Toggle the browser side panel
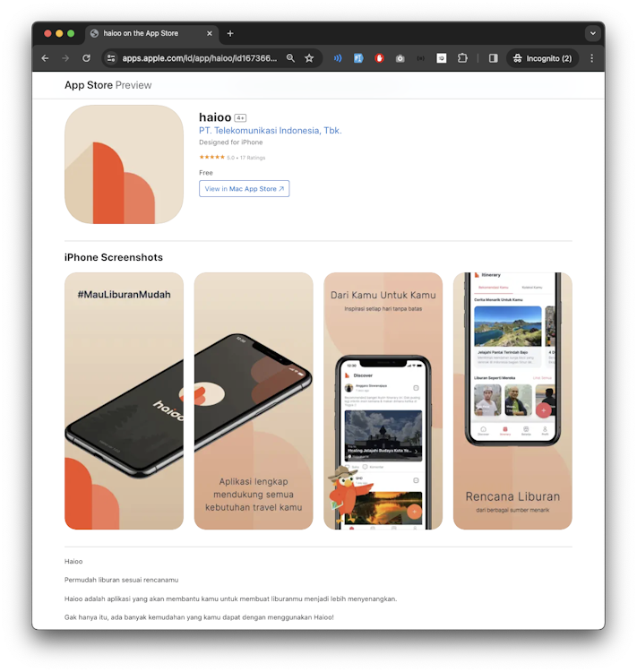The width and height of the screenshot is (637, 672). (x=493, y=58)
